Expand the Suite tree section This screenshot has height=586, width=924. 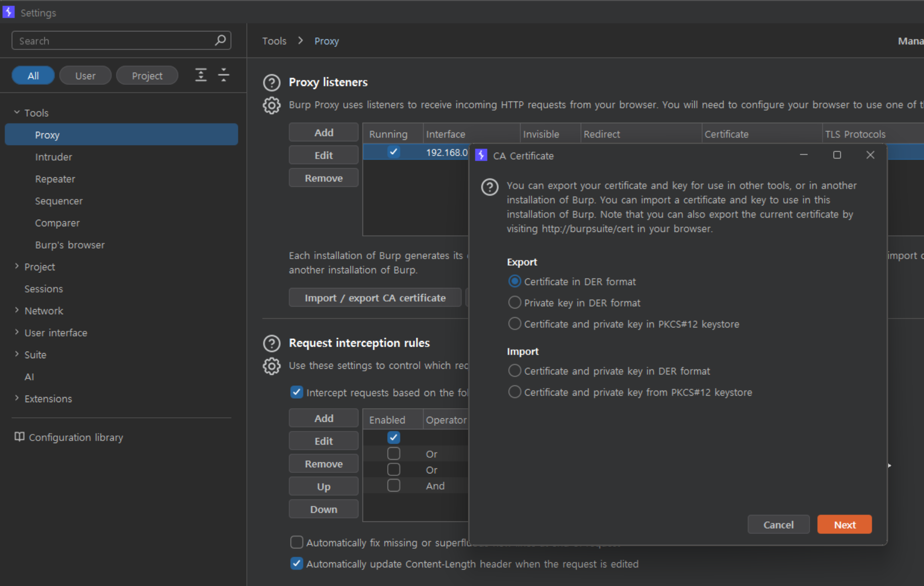(x=17, y=354)
